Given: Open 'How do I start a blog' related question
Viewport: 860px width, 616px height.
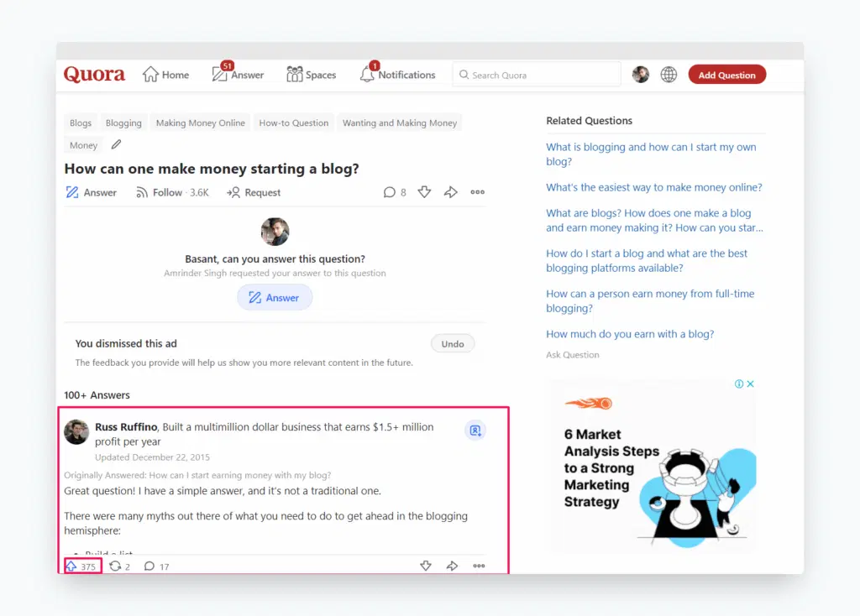Looking at the screenshot, I should point(647,260).
